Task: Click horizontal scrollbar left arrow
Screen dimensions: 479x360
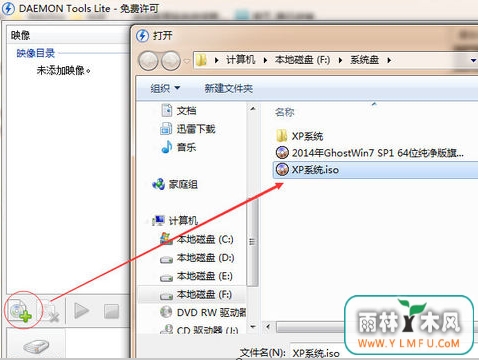Action: click(268, 327)
